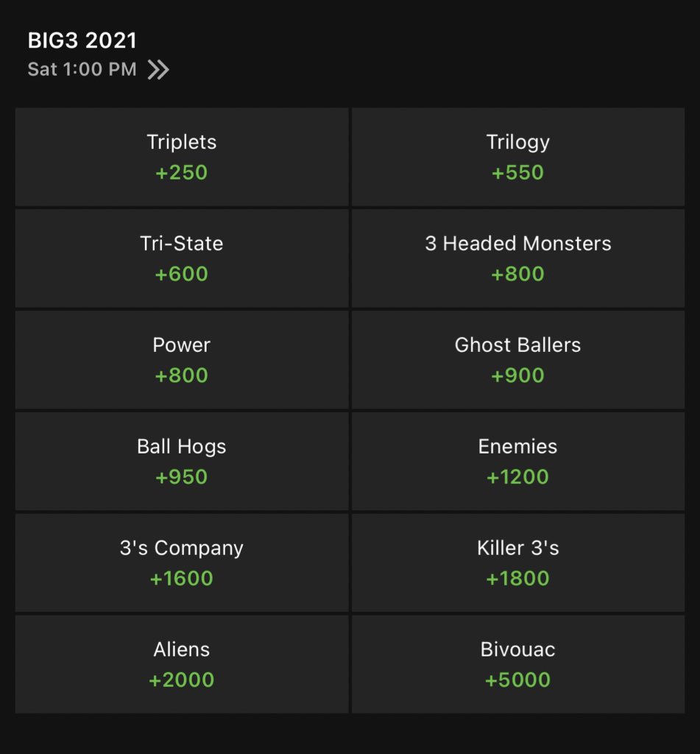
Task: Choose Power +800 bet cell
Action: 182,359
